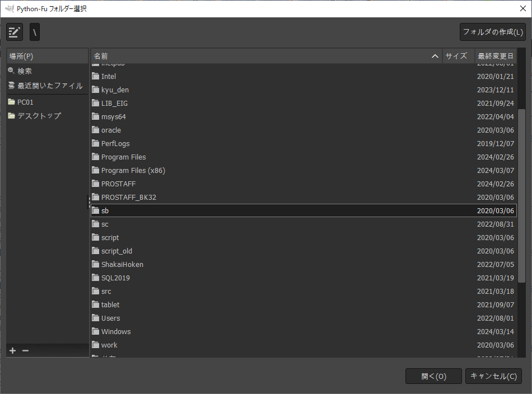Click the minus remove-bookmark icon

click(25, 350)
